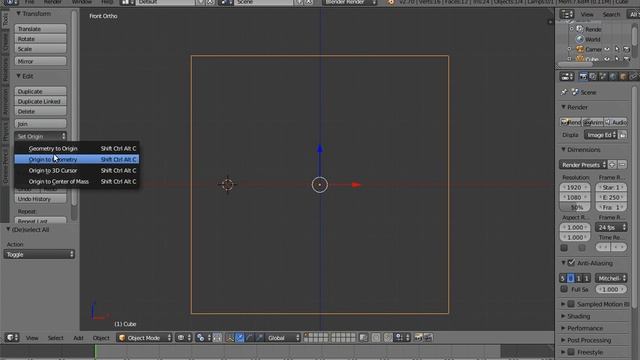This screenshot has width=640, height=360.
Task: Toggle the snap magnet icon
Action: (388, 338)
